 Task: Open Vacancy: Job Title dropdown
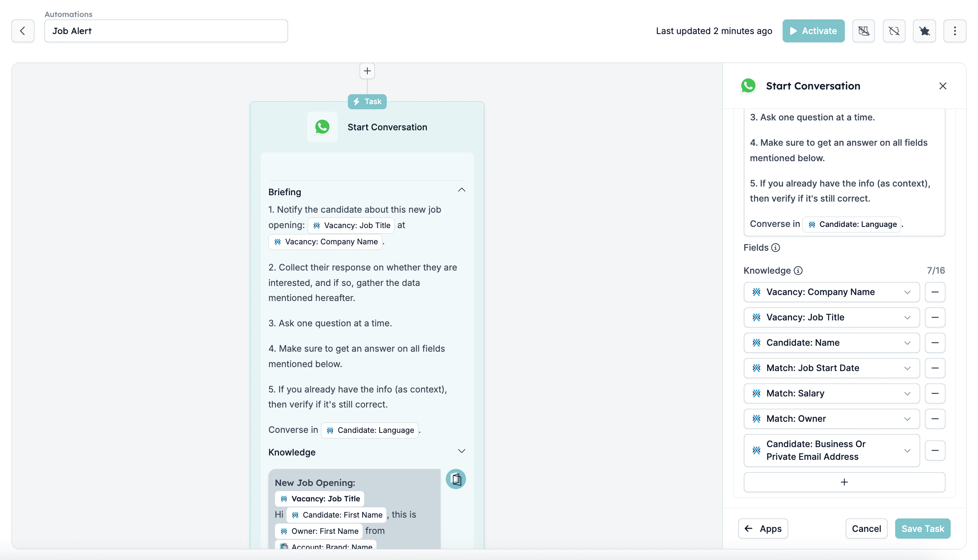coord(832,317)
